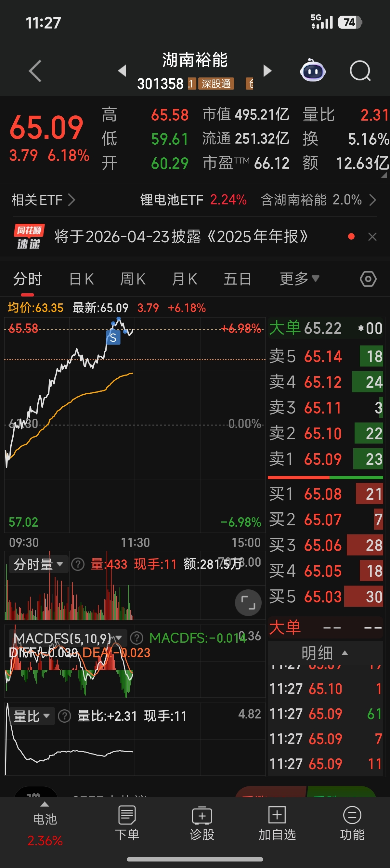
Task: Select 卖4 65.12 order row
Action: [325, 382]
